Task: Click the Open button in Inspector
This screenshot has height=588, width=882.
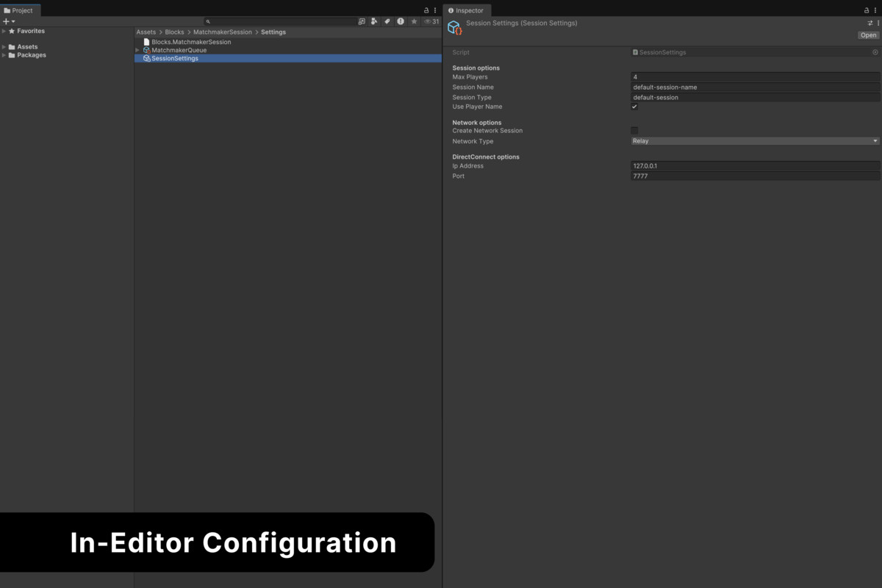Action: point(869,35)
